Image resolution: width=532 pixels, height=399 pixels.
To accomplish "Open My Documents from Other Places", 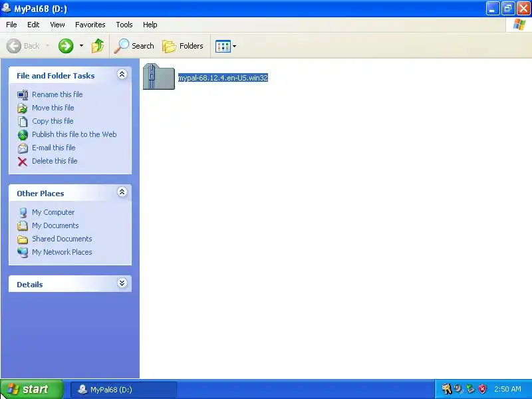I will tap(55, 225).
